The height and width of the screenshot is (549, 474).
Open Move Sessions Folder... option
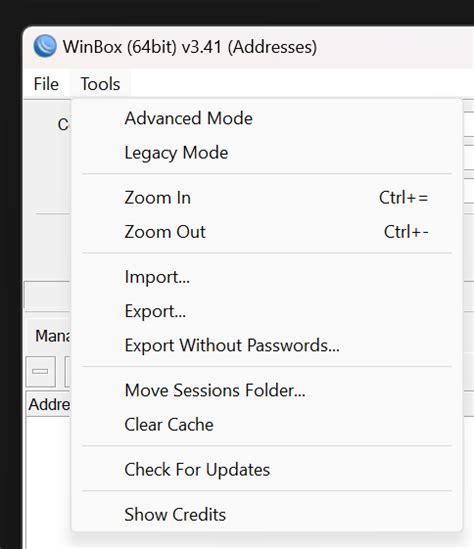point(267,390)
